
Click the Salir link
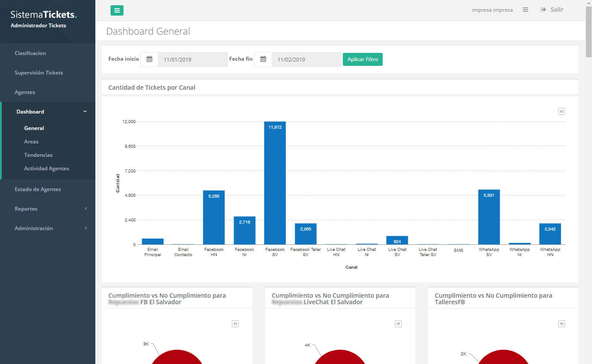click(557, 10)
